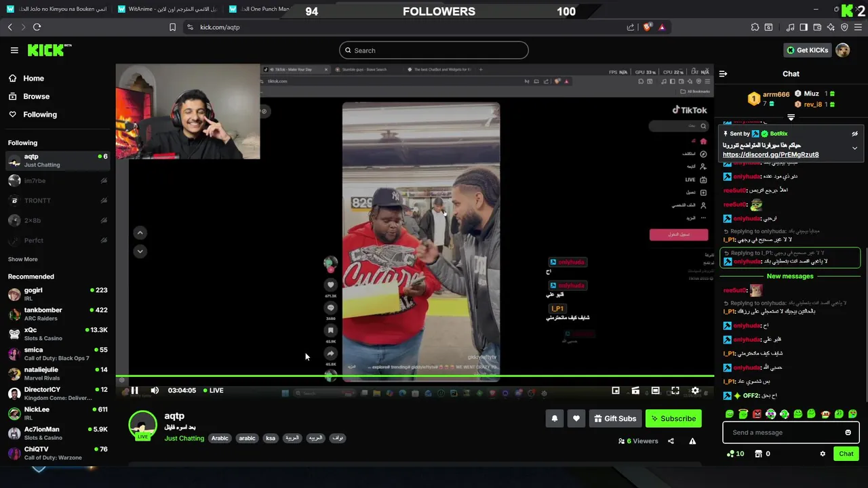
Task: Expand the chat leaderboard arrow
Action: [791, 118]
